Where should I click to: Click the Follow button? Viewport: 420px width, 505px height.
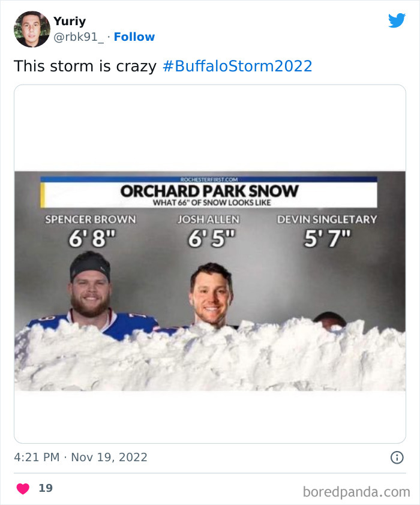[134, 37]
